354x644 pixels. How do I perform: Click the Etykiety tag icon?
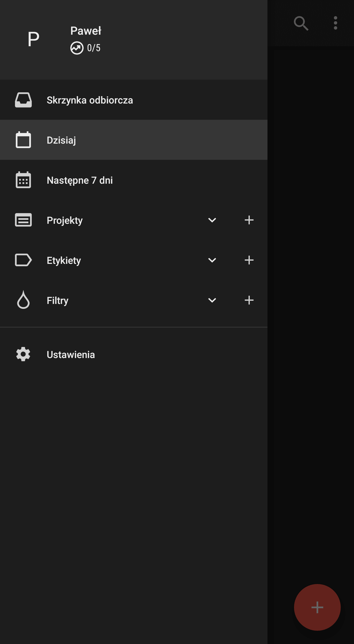23,260
